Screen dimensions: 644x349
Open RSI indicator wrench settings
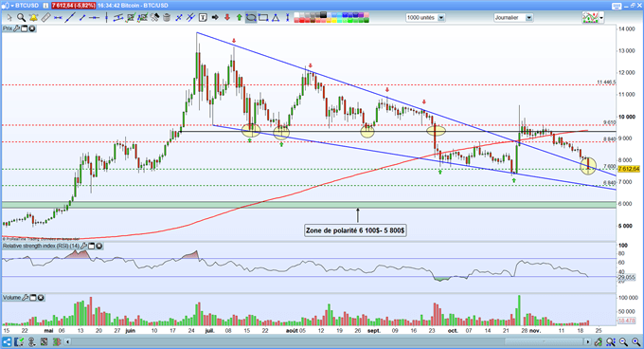tap(83, 246)
